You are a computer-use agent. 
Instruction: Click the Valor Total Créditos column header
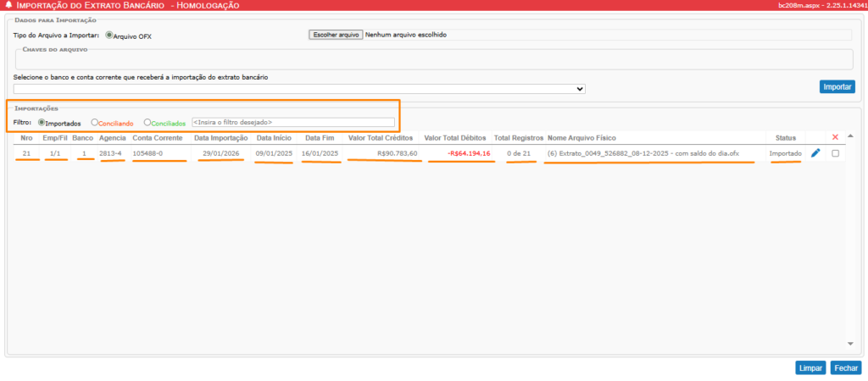coord(381,137)
